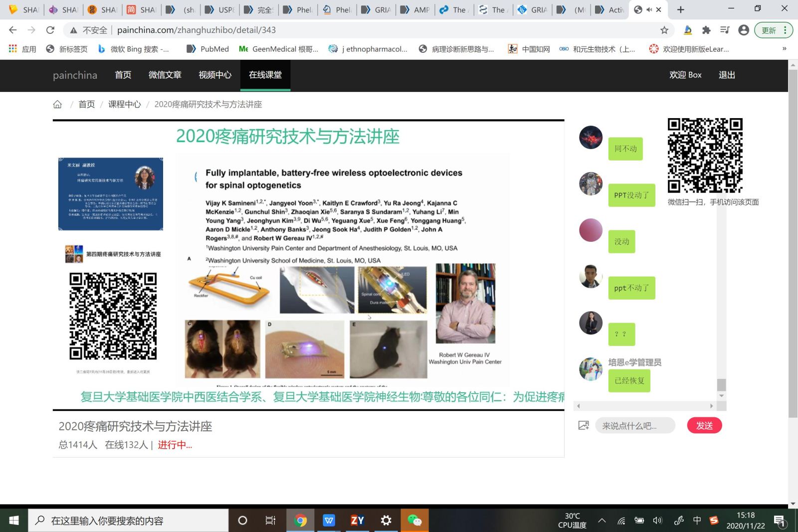Viewport: 798px width, 532px height.
Task: Open WeChat from the taskbar
Action: (x=414, y=521)
